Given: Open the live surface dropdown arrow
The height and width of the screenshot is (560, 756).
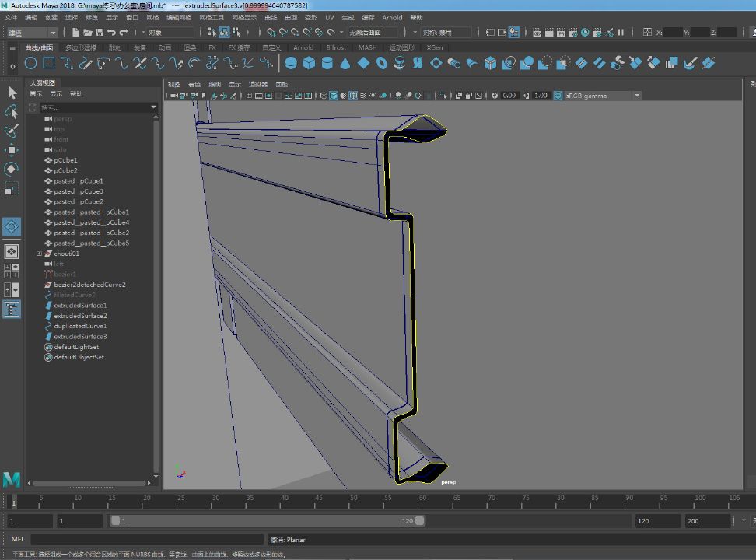Looking at the screenshot, I should (x=341, y=33).
